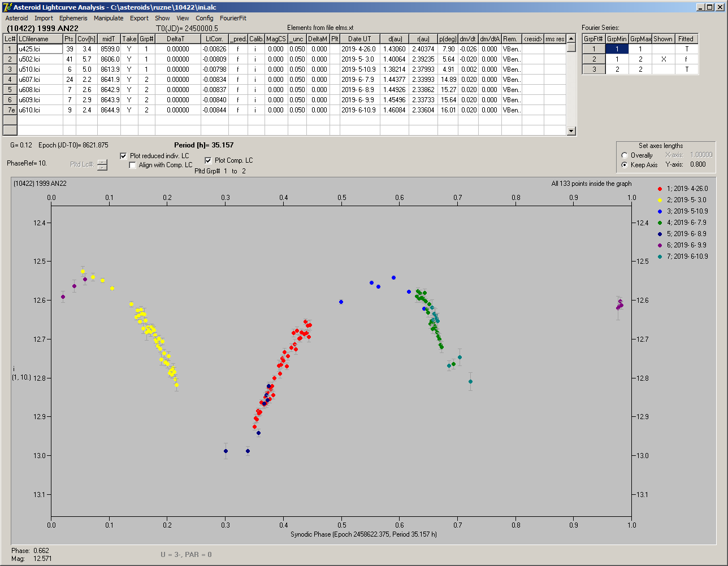Viewport: 728px width, 566px height.
Task: Click the p(deg) column header
Action: point(448,39)
